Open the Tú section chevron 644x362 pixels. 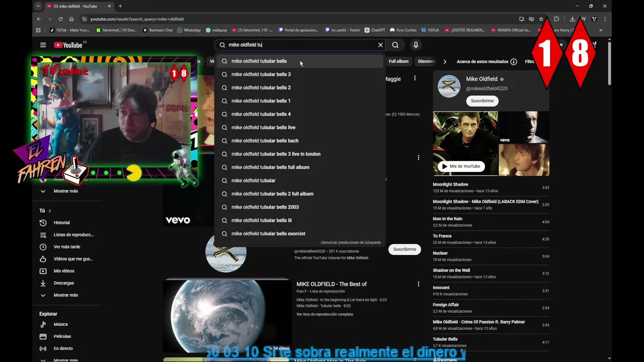coord(50,211)
